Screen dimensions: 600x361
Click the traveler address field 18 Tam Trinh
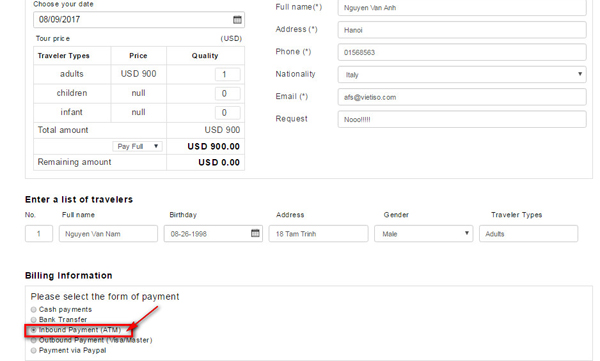[x=318, y=234]
